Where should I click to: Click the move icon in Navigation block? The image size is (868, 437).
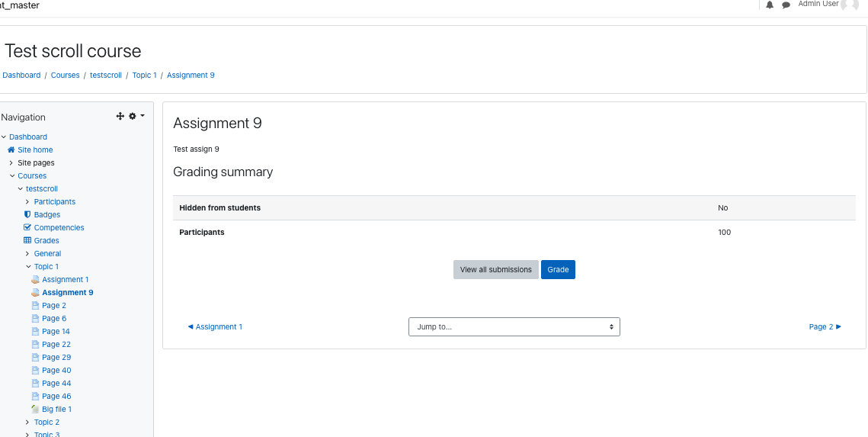click(x=120, y=117)
